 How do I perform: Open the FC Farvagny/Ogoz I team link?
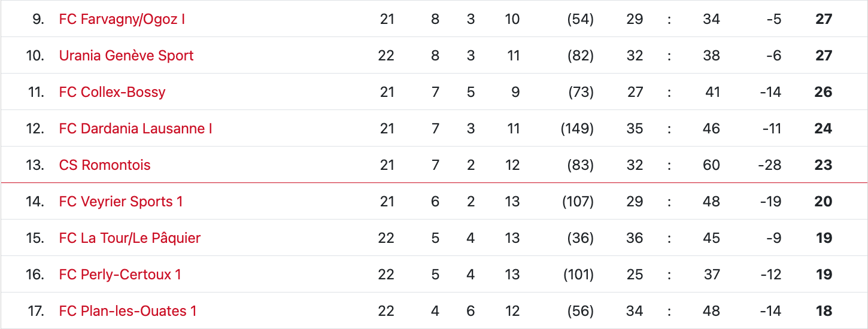coord(122,19)
